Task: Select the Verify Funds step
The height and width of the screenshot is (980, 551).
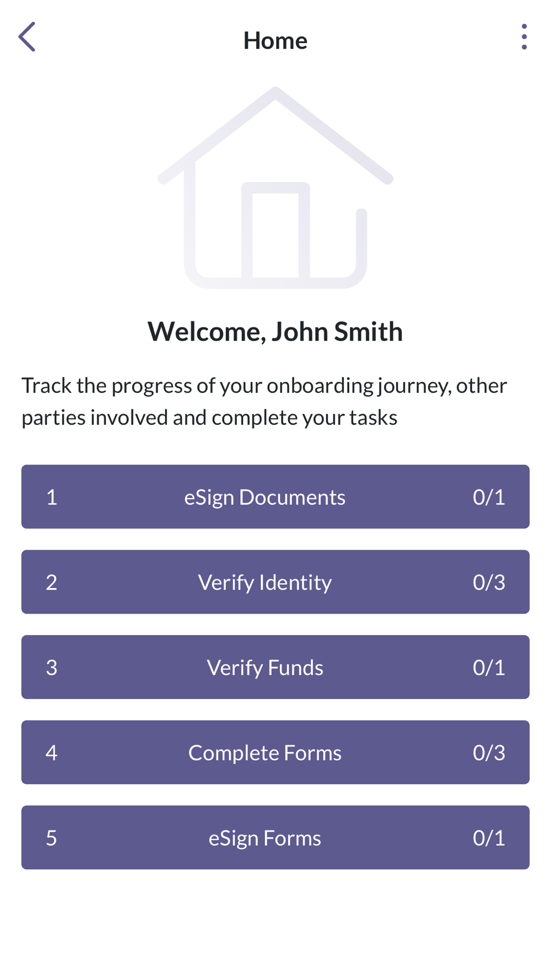Action: (x=264, y=667)
